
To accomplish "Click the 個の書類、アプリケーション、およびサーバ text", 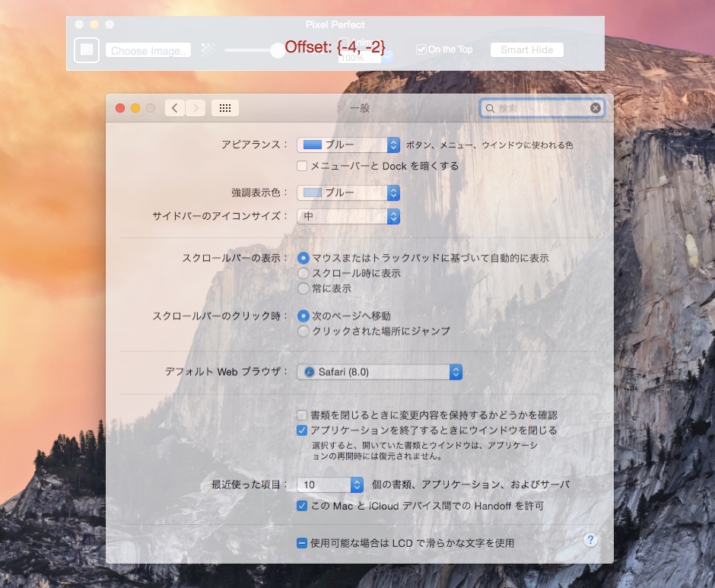I will (471, 485).
